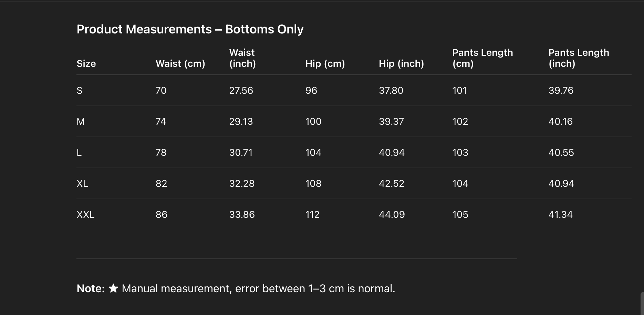Click the star icon in the note
The height and width of the screenshot is (315, 644).
coord(113,288)
